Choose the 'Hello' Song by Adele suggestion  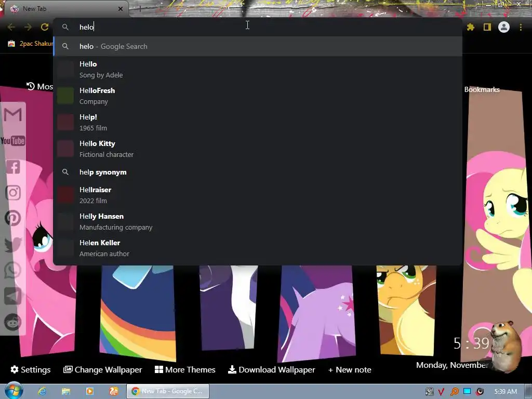pyautogui.click(x=258, y=70)
